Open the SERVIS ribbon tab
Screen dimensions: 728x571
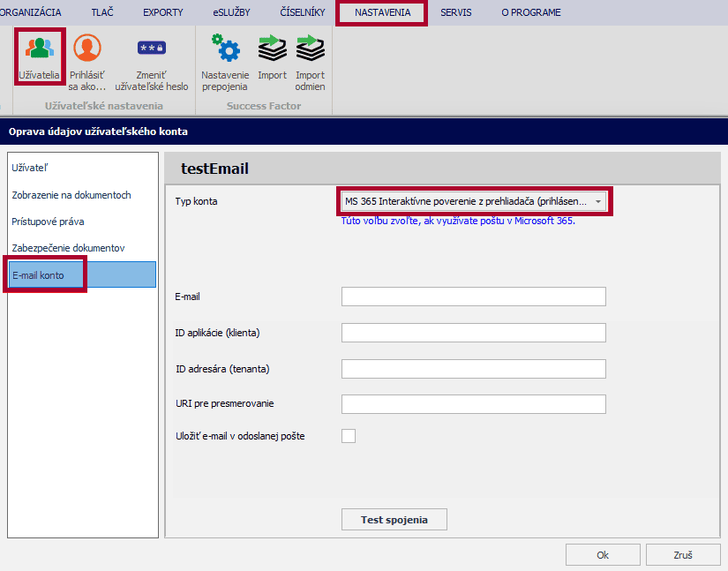pyautogui.click(x=456, y=12)
